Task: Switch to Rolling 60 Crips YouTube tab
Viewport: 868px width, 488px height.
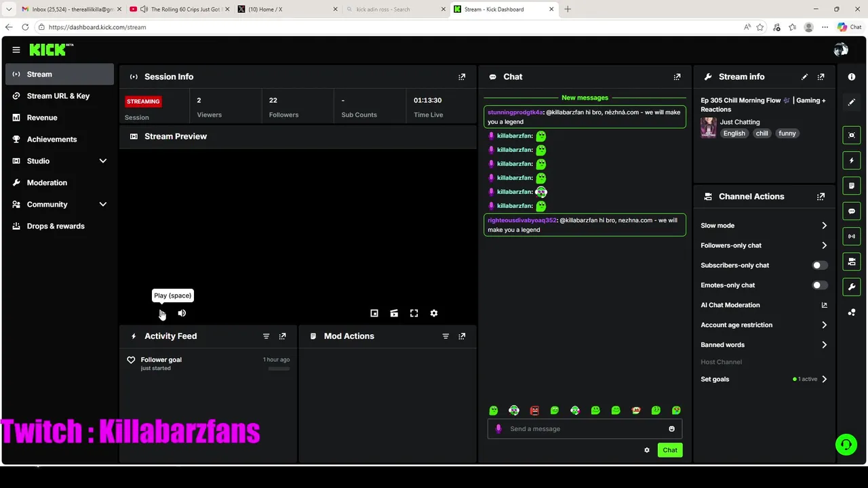Action: pos(179,9)
